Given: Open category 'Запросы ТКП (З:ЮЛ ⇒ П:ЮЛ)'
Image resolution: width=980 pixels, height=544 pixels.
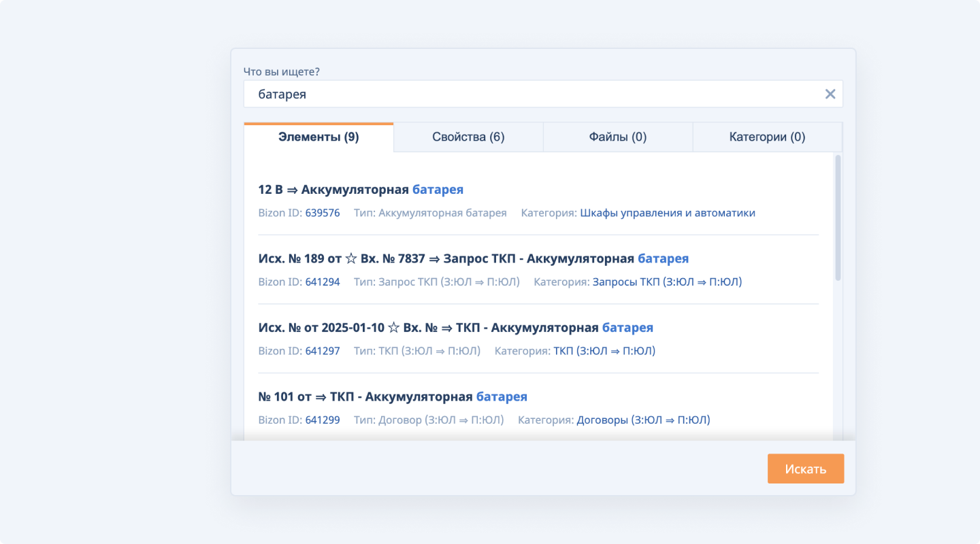Looking at the screenshot, I should click(x=667, y=282).
